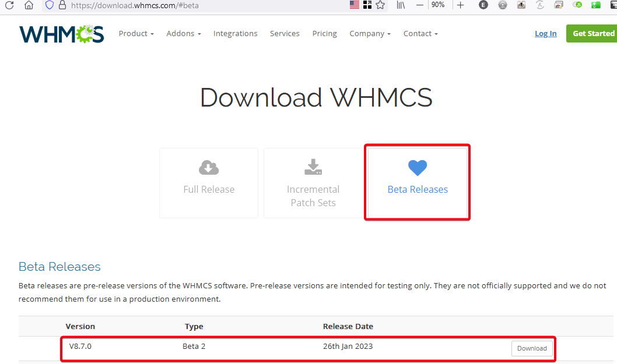
Task: Zoom in using the plus icon
Action: pyautogui.click(x=460, y=5)
